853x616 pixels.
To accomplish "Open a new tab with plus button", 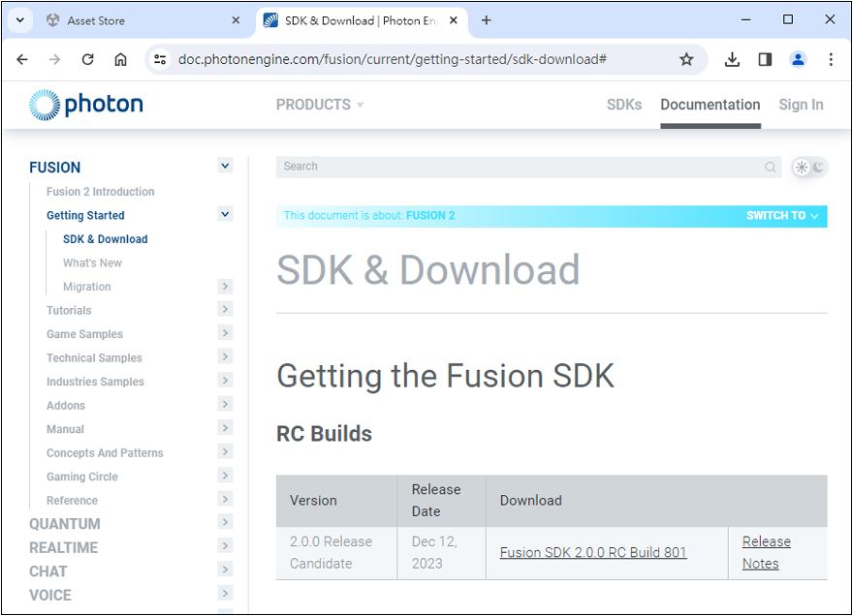I will pyautogui.click(x=487, y=20).
